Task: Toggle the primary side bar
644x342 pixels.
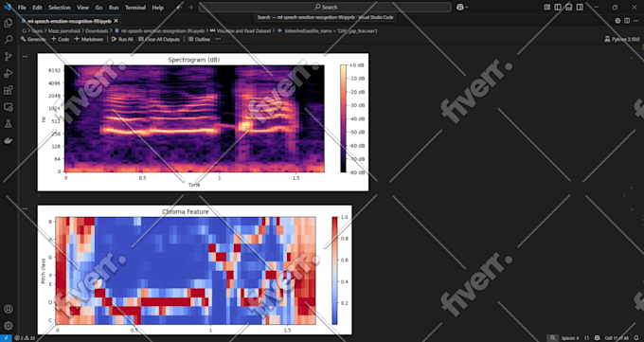Action: tap(558, 7)
